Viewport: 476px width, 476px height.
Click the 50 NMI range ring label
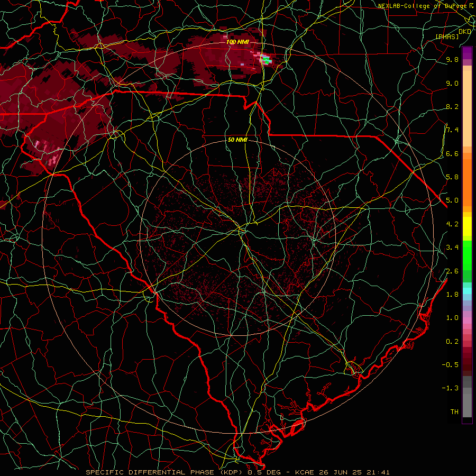point(237,140)
